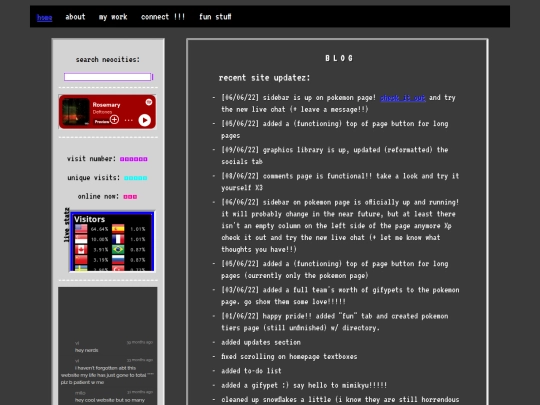Click the 64.64% visitor percentage
The height and width of the screenshot is (405, 540).
(100, 229)
